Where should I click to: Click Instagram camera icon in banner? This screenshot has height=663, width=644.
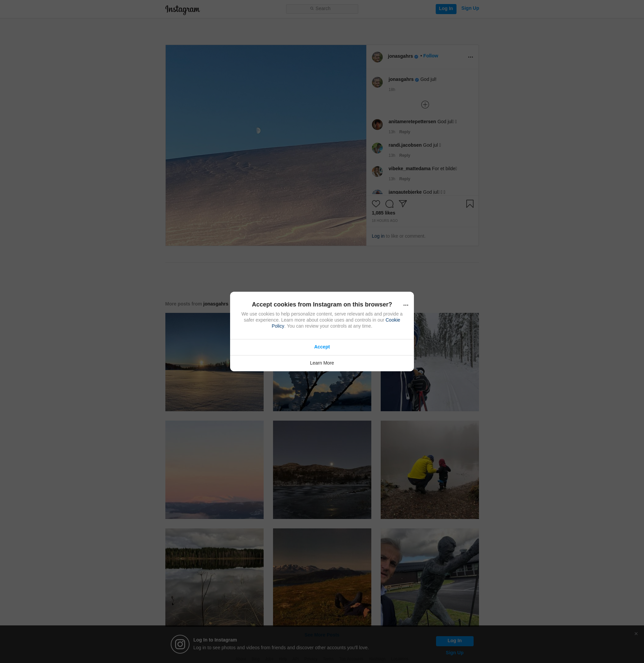pos(180,644)
